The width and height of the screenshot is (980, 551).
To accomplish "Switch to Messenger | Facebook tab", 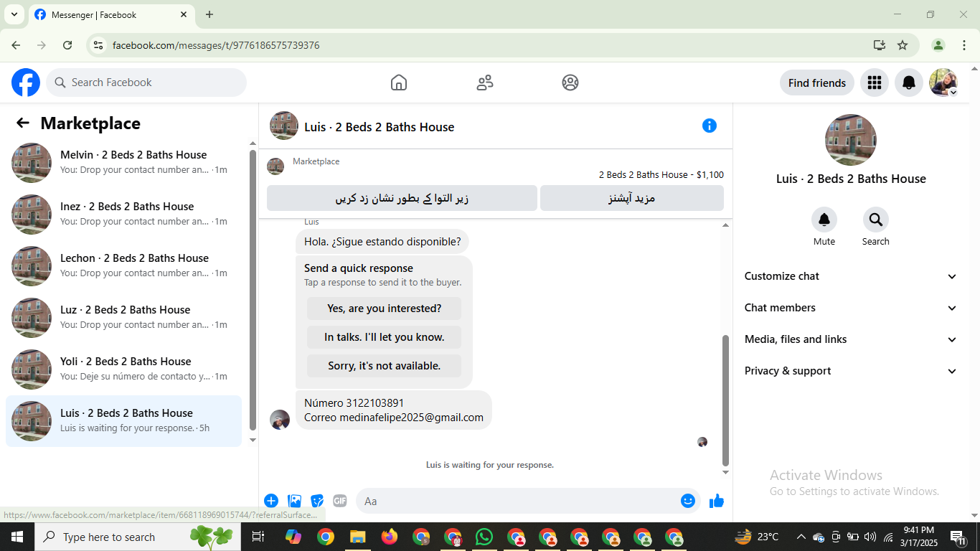I will click(111, 14).
